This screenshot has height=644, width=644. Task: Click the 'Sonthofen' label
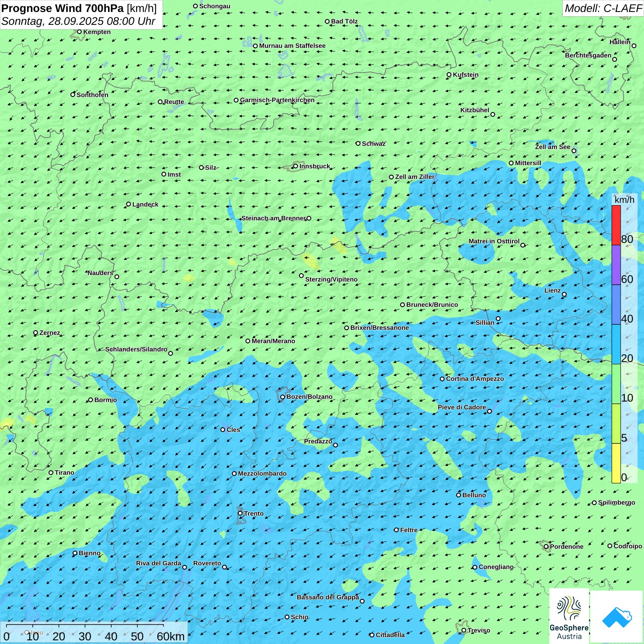click(x=92, y=95)
